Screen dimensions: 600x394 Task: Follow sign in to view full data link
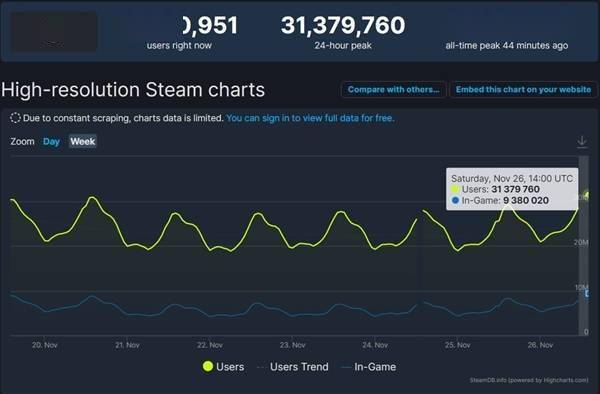coord(310,118)
